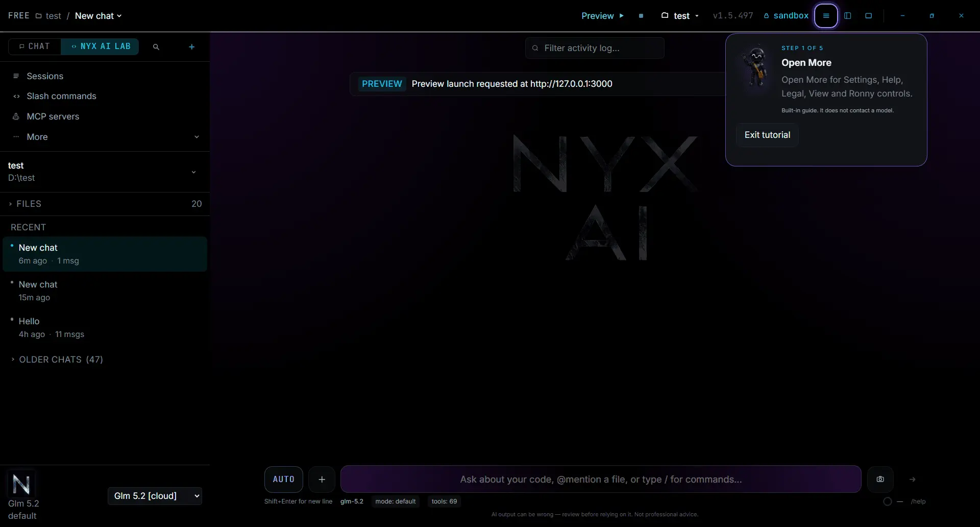980x527 pixels.
Task: Toggle the AUTO mode button
Action: pos(284,479)
